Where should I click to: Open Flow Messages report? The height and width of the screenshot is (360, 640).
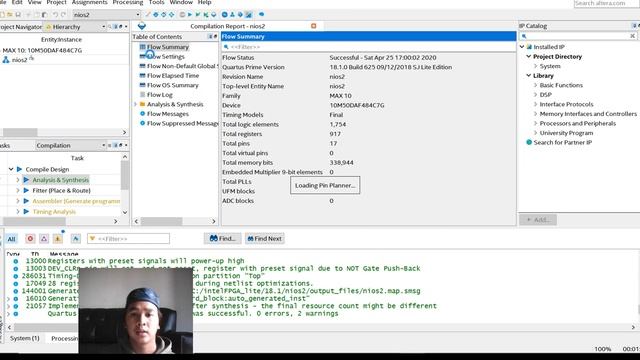tap(168, 114)
